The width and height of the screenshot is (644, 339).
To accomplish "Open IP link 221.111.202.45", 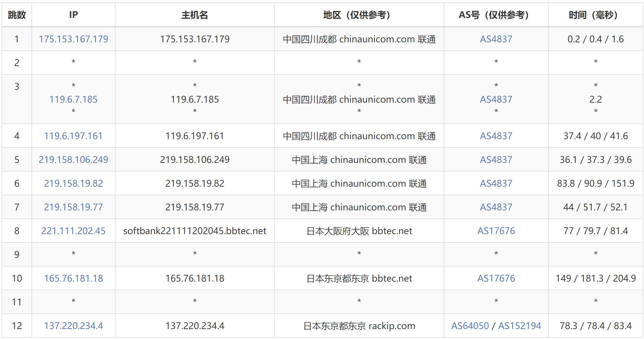I will (73, 231).
